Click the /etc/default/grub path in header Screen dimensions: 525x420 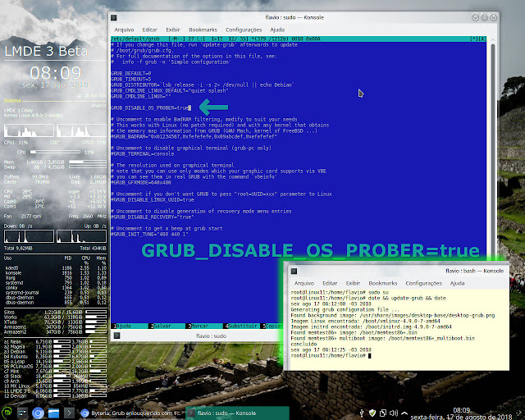point(135,39)
